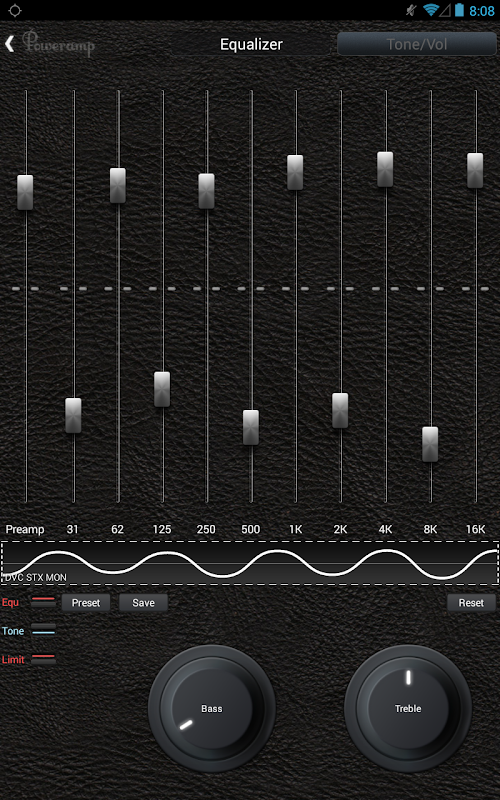The width and height of the screenshot is (500, 800).
Task: Click the battery icon in the status bar
Action: click(459, 10)
